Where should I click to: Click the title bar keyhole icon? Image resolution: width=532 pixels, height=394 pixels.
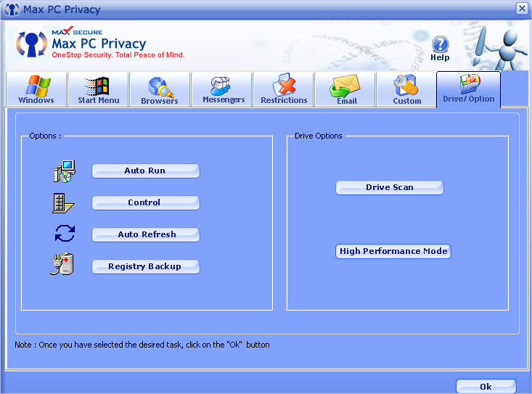coord(12,9)
